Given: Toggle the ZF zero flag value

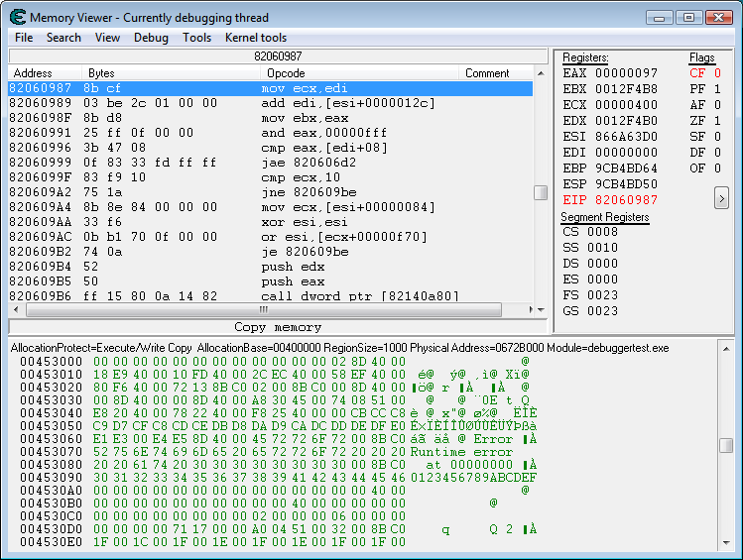Looking at the screenshot, I should click(717, 121).
